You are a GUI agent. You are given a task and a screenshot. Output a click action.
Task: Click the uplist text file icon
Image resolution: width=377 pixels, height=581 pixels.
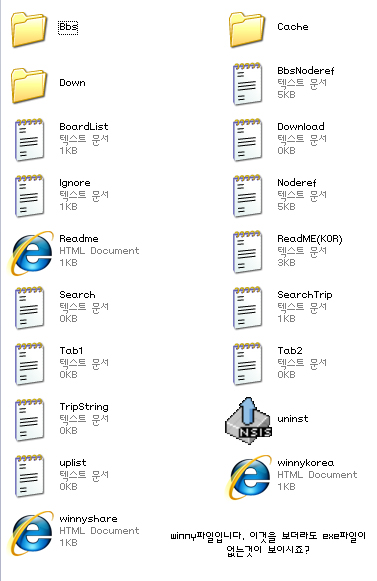29,476
